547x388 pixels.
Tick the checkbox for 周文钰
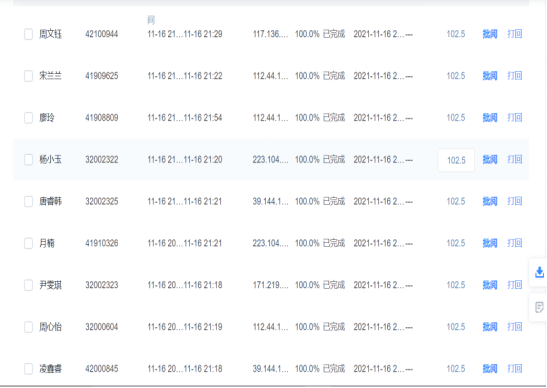(x=28, y=34)
